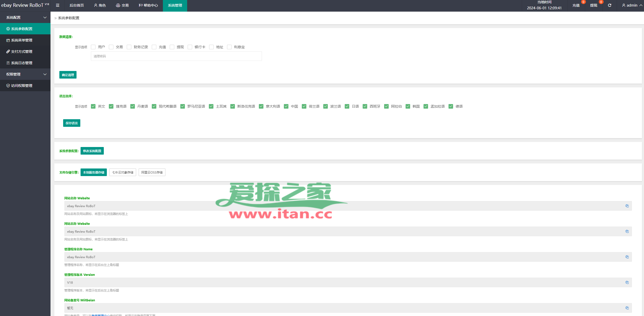Copy first 网站名称 Website field value
Image resolution: width=644 pixels, height=316 pixels.
(627, 206)
